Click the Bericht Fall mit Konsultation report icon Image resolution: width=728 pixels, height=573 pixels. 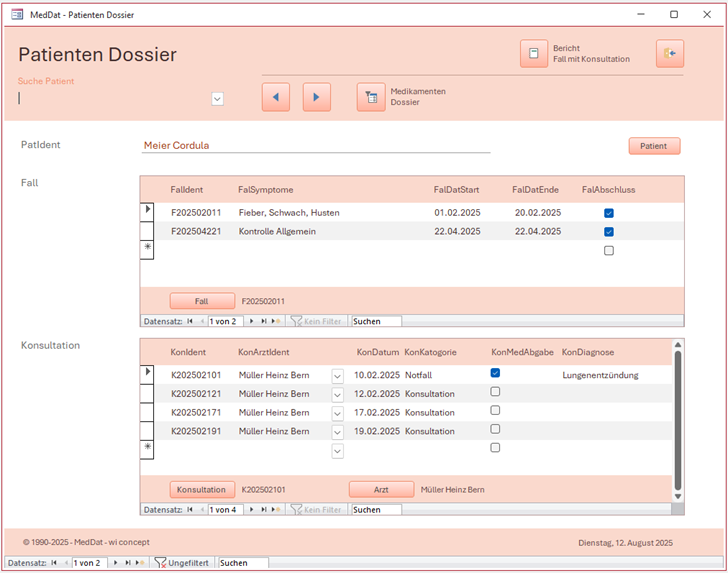coord(534,54)
